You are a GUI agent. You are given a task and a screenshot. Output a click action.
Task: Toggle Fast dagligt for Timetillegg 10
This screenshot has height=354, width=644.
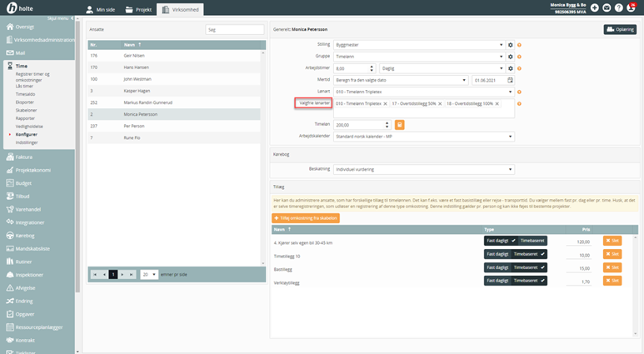497,255
